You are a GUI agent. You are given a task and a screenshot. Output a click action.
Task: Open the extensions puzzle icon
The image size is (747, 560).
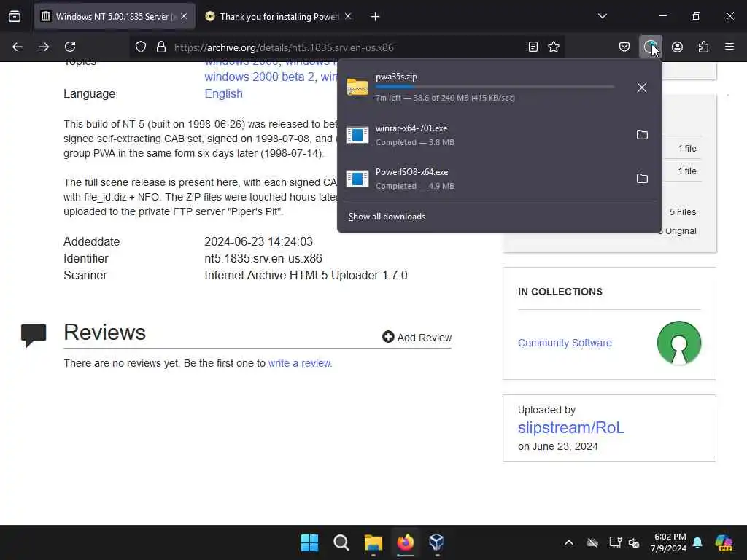coord(703,47)
